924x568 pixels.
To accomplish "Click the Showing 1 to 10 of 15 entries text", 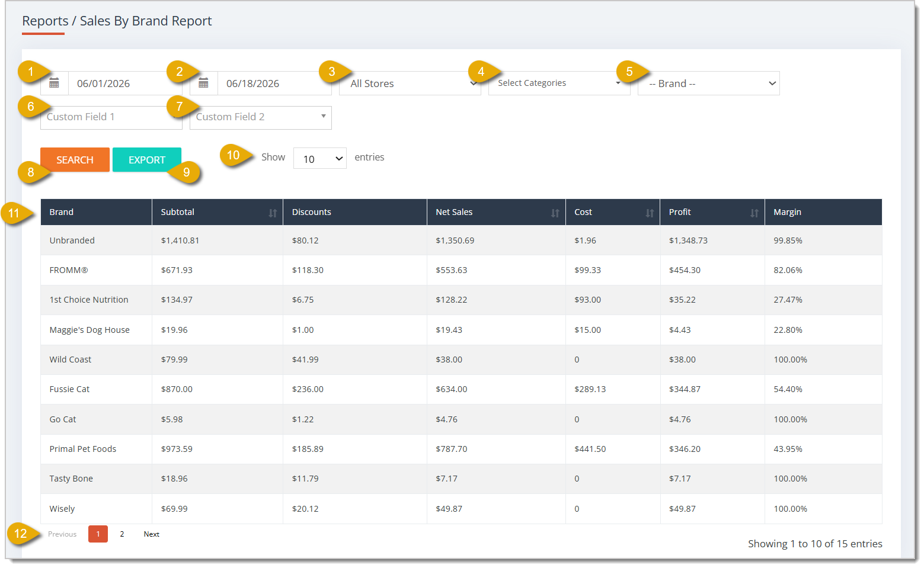I will [x=815, y=544].
